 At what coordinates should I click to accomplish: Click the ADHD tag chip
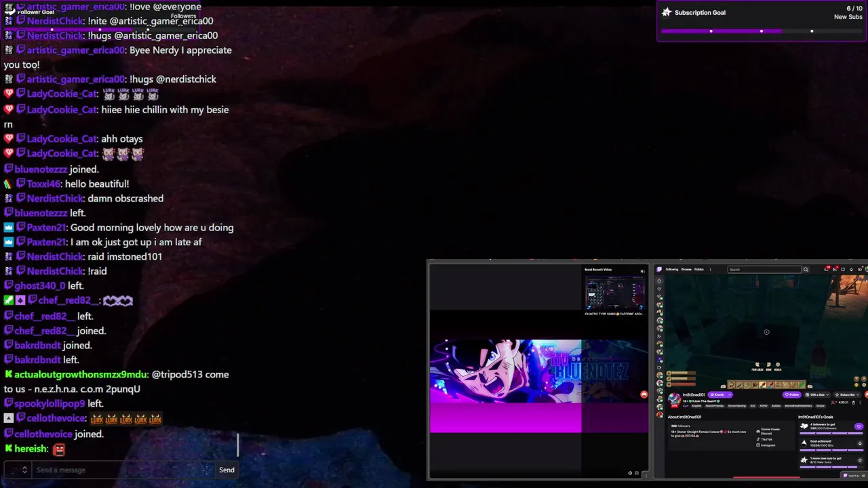(x=764, y=406)
